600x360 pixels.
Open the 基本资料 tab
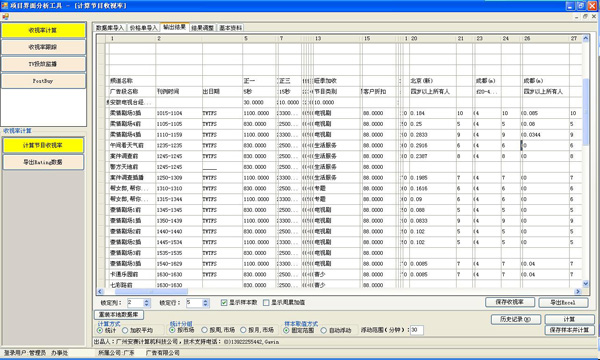tap(230, 28)
